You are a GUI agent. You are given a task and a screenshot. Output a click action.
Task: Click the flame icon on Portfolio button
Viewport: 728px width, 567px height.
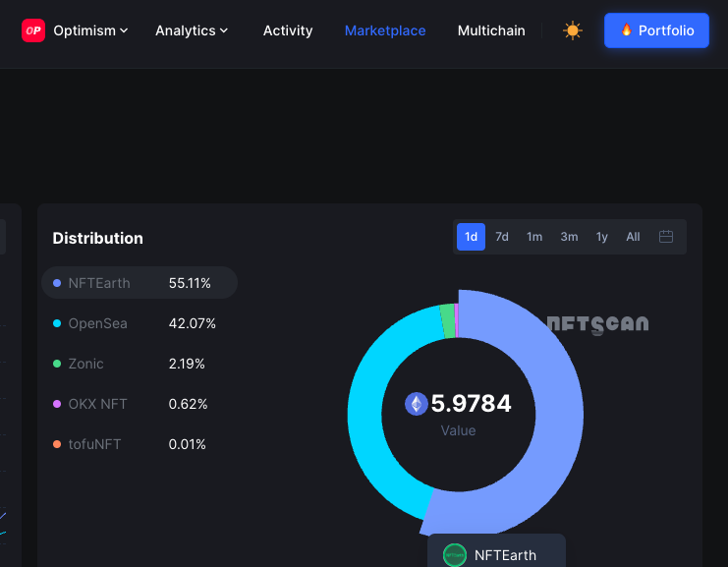pos(627,29)
